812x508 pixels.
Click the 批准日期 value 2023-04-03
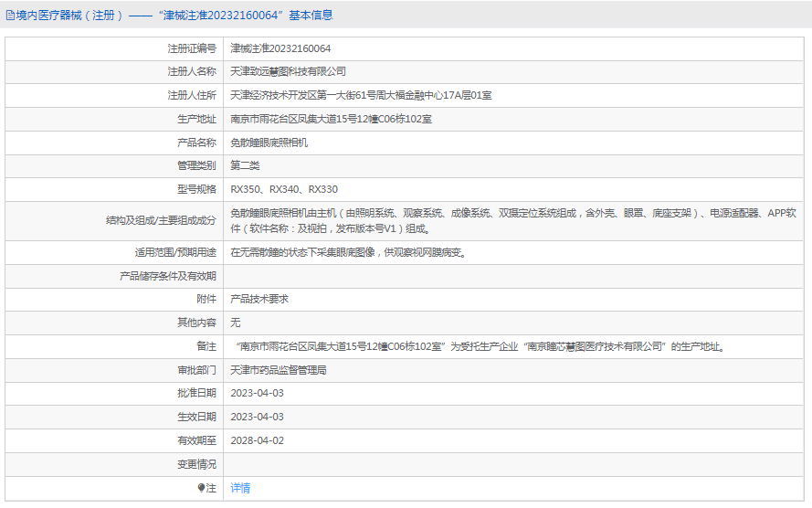click(x=257, y=393)
